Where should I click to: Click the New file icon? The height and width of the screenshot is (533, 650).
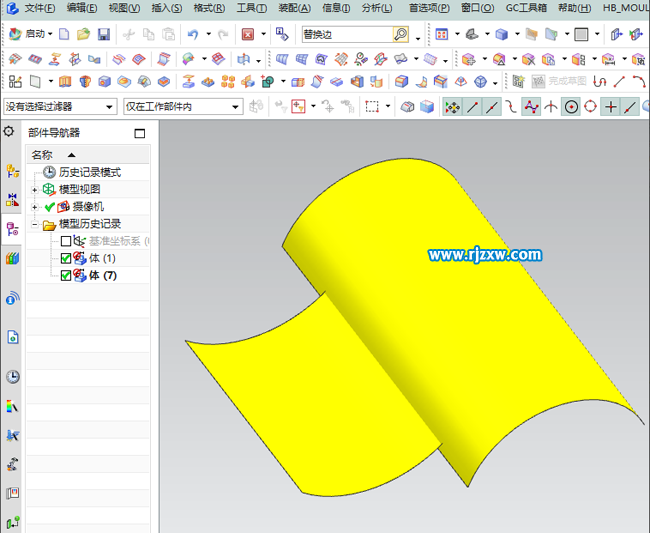tap(64, 34)
